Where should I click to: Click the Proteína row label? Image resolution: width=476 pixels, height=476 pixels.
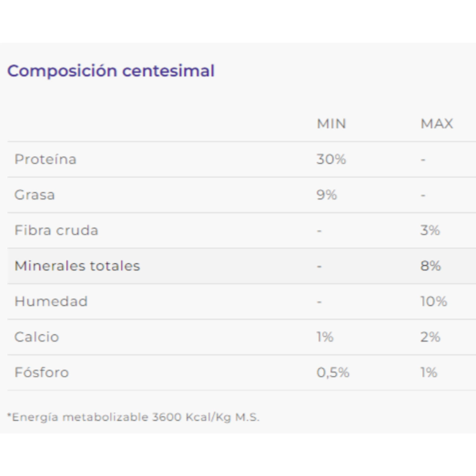coord(45,159)
